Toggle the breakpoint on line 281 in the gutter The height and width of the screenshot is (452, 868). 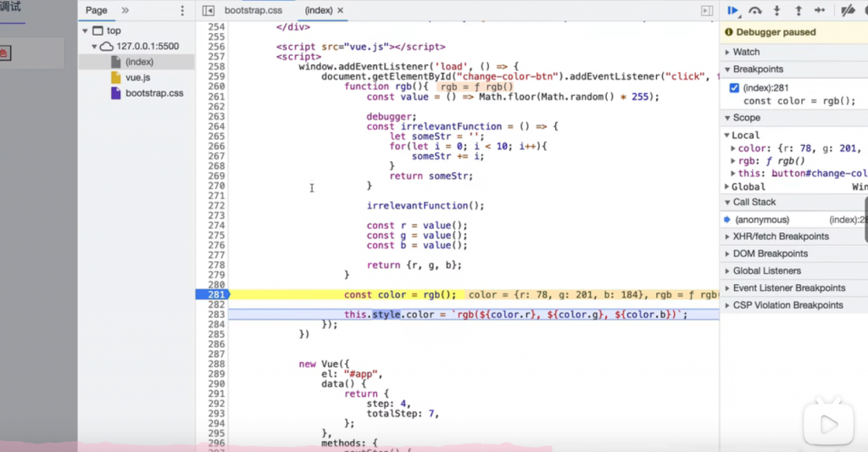click(212, 294)
